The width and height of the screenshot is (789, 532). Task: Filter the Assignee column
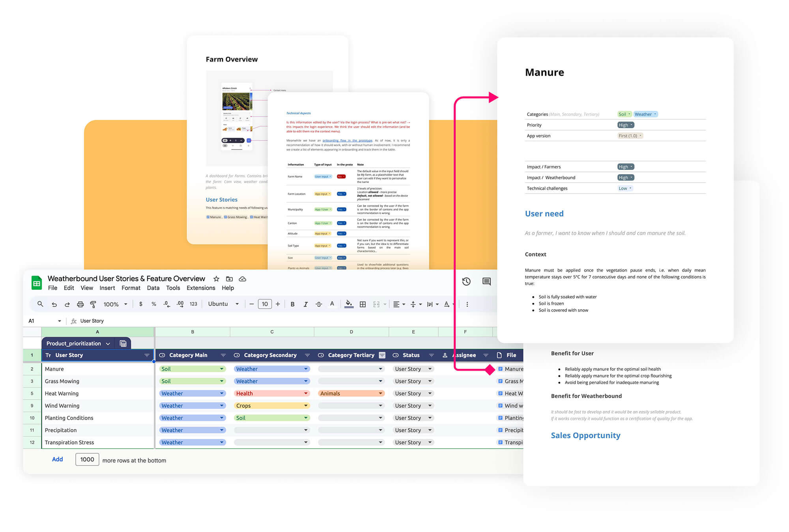(486, 355)
